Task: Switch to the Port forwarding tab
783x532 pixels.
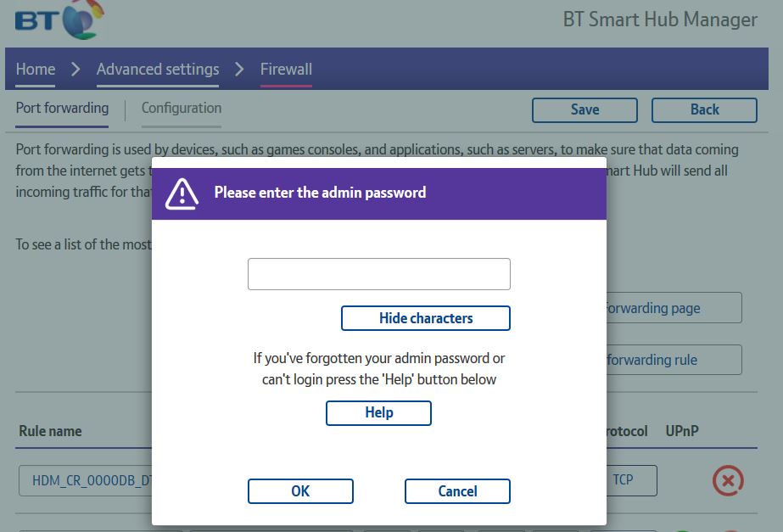Action: 62,109
